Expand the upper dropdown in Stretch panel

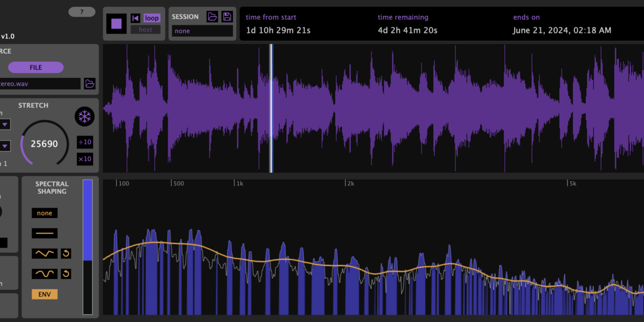pyautogui.click(x=5, y=124)
